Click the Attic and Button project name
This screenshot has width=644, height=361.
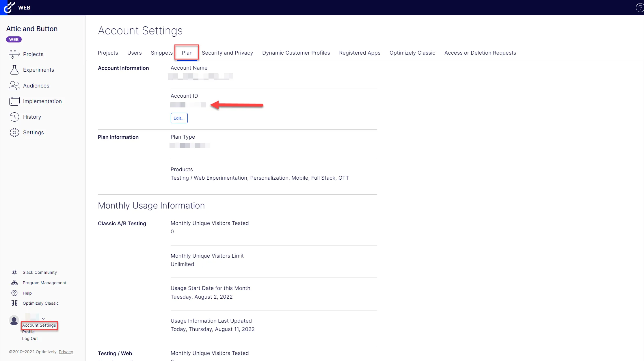click(32, 29)
